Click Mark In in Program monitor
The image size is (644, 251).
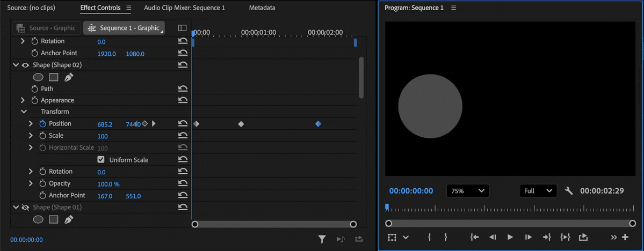tap(429, 237)
